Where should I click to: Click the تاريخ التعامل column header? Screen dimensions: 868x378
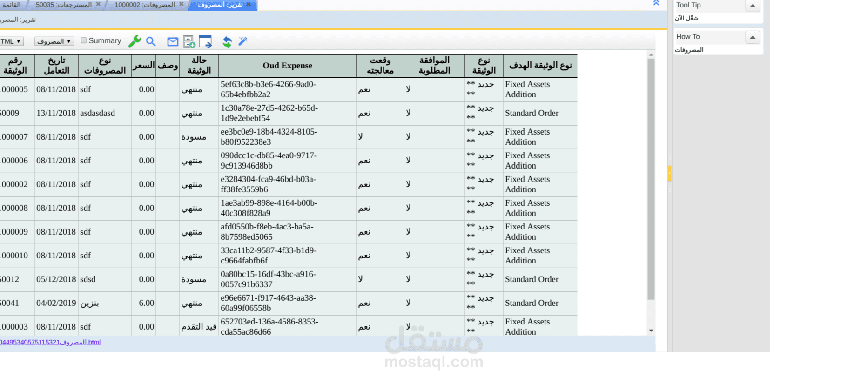pos(56,66)
